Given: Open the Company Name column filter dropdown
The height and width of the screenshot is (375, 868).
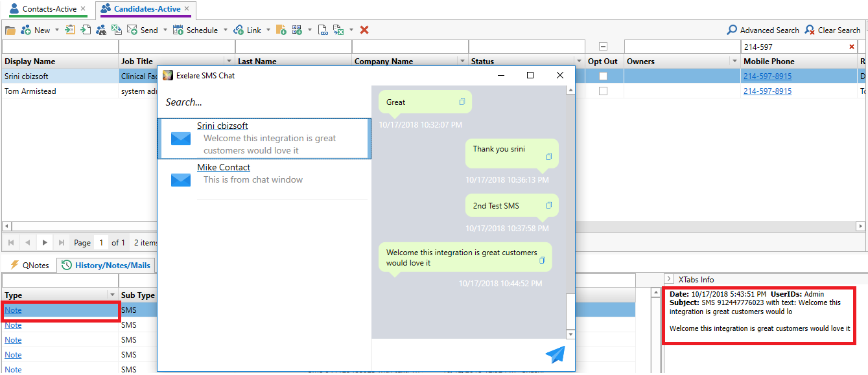Looking at the screenshot, I should tap(462, 61).
